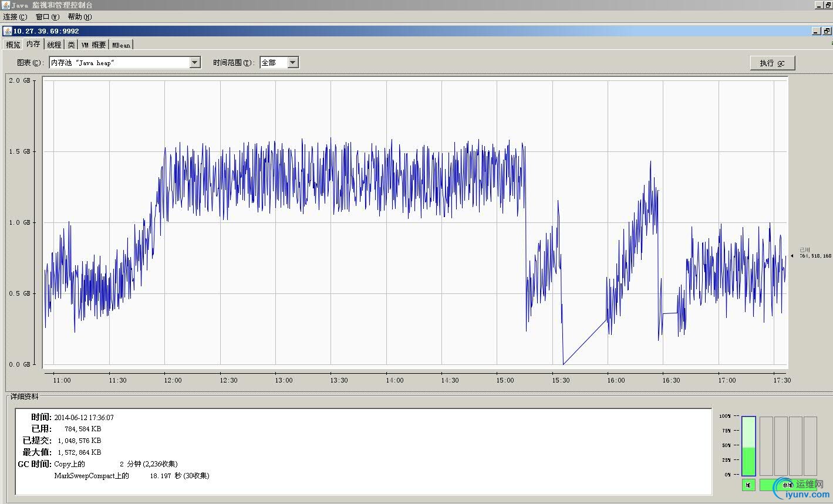
Task: Click the 50% scale label beside the bars
Action: [727, 445]
